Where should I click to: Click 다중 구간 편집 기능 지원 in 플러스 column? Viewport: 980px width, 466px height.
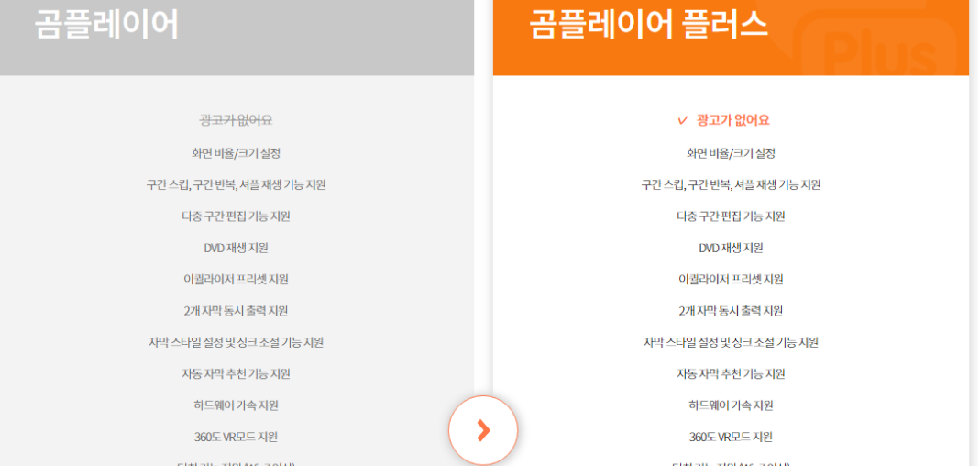click(731, 216)
